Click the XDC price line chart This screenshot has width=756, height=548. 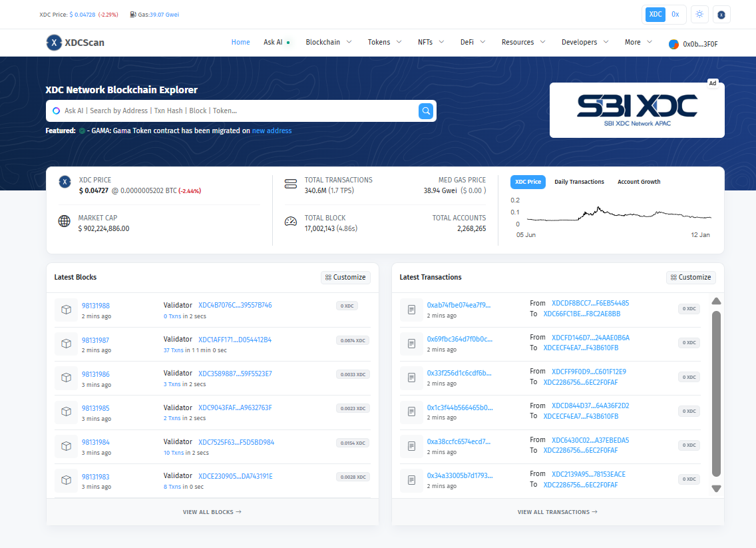tap(619, 214)
